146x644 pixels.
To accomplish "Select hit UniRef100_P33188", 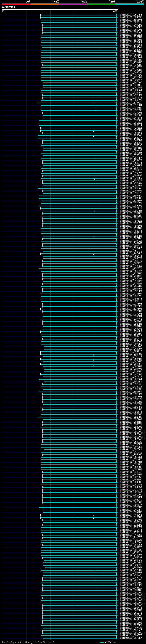I will 131,590.
